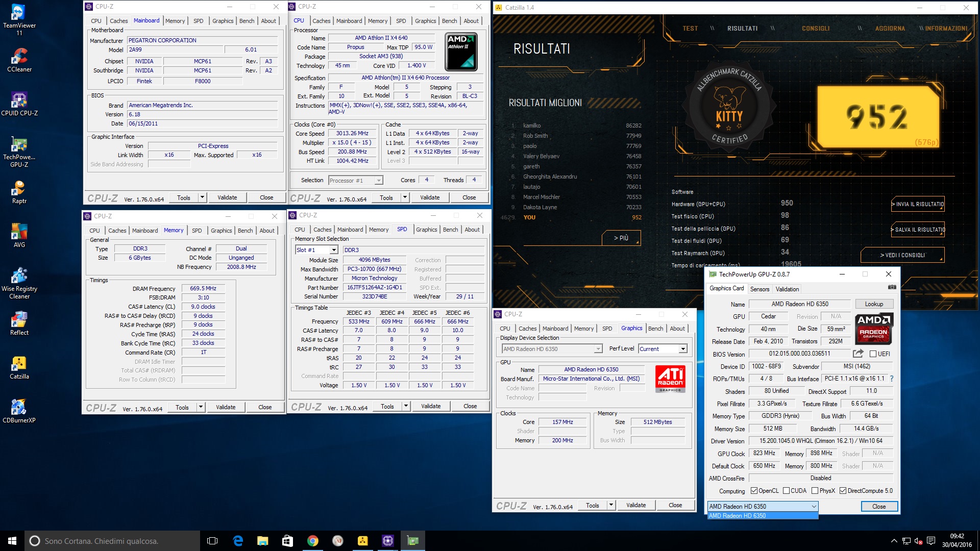Toggle the OpenCL checkbox
980x551 pixels.
click(754, 491)
